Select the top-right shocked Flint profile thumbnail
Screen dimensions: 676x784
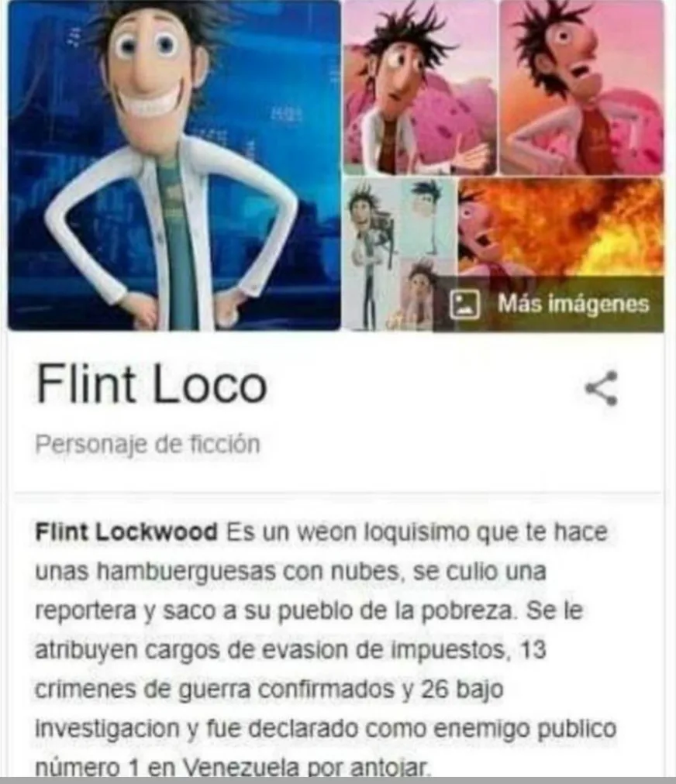click(582, 88)
